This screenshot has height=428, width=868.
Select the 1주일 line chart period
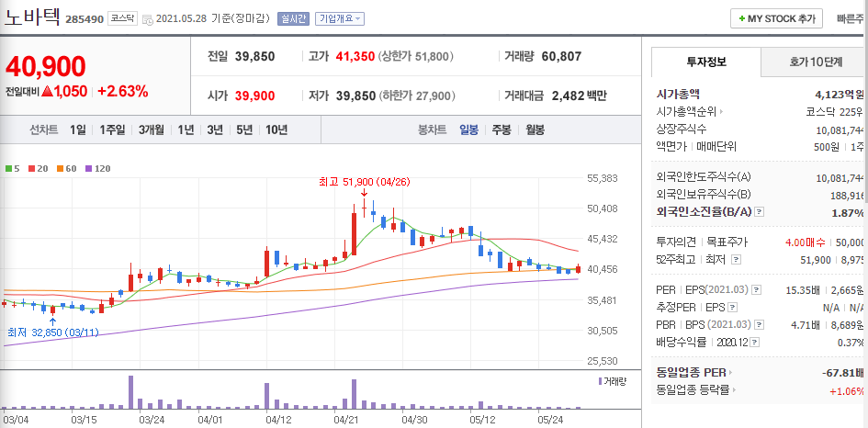coord(112,130)
